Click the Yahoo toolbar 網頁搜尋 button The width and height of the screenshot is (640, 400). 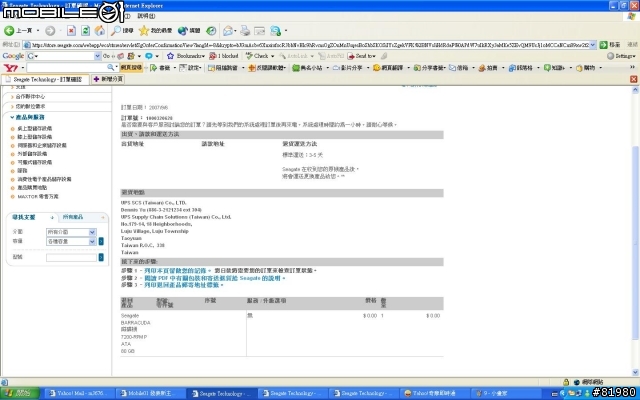pos(131,68)
